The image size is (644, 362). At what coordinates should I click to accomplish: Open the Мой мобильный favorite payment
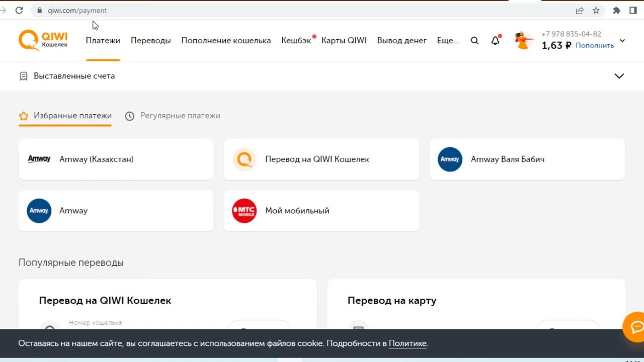(x=321, y=211)
